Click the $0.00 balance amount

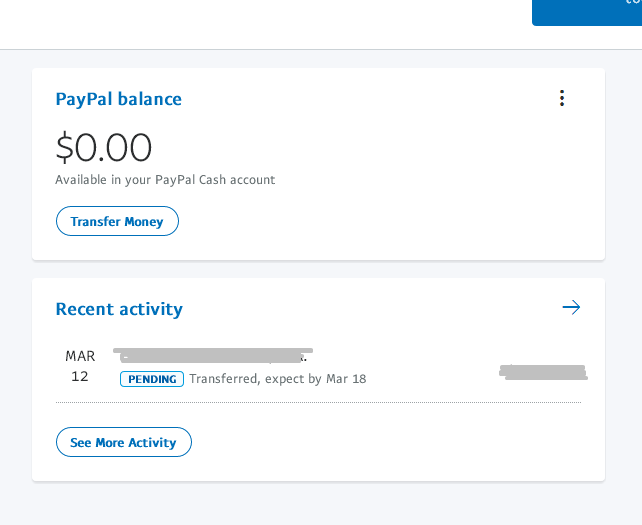[104, 148]
